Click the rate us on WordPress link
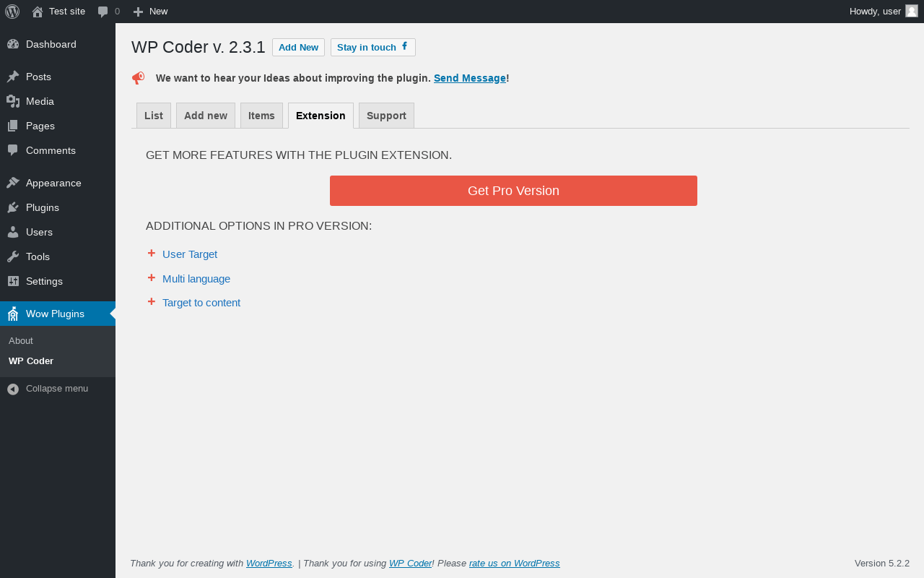This screenshot has width=924, height=578. (515, 563)
